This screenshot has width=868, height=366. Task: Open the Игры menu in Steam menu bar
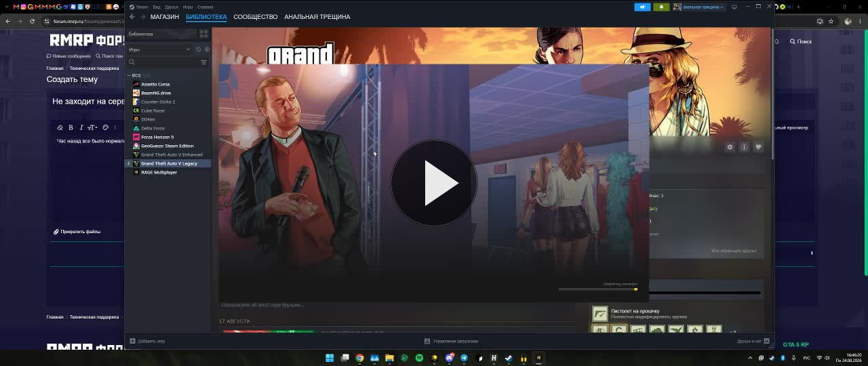coord(188,7)
